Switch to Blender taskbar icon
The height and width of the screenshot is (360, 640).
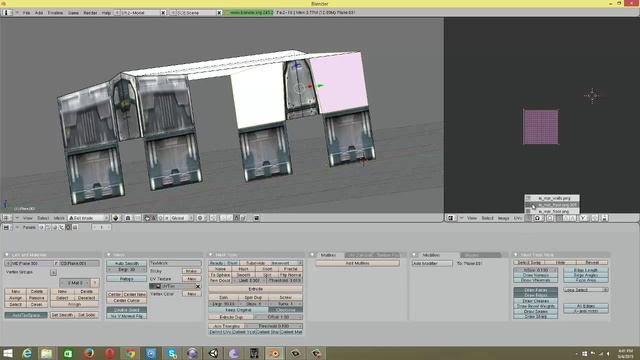(275, 353)
